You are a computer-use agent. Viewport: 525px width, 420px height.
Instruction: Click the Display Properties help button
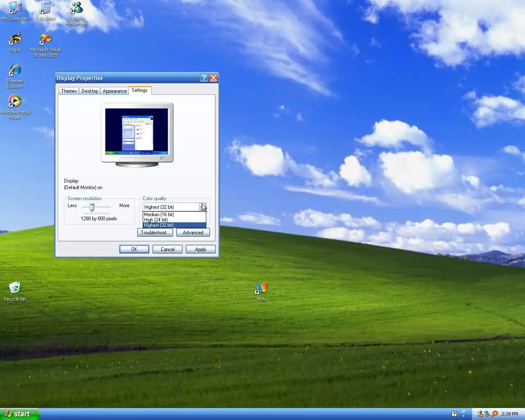coord(204,78)
